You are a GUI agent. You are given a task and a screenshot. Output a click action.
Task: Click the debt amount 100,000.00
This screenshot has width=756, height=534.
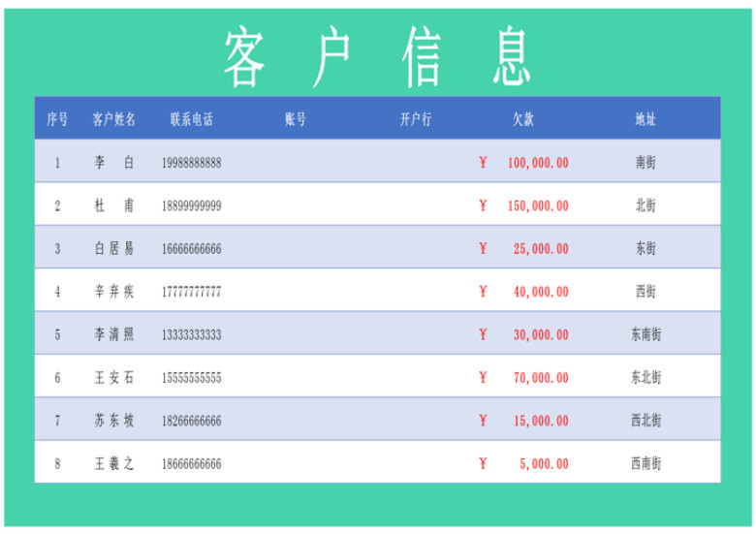point(538,163)
